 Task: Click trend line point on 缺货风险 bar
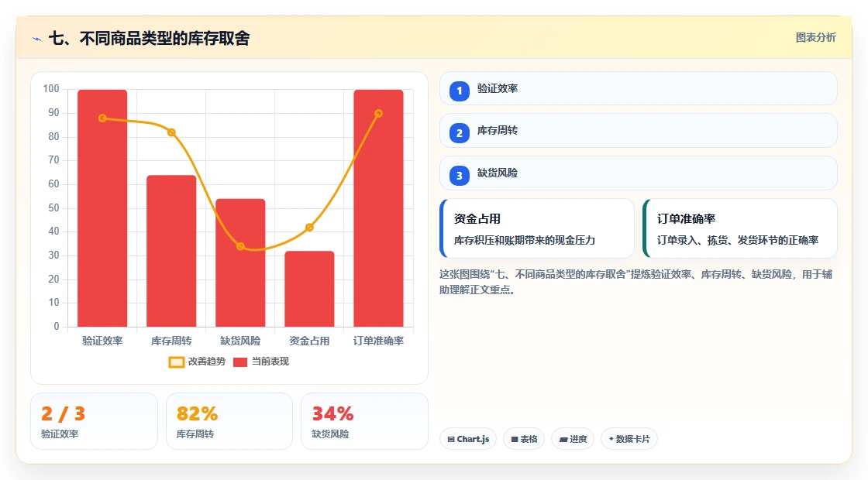click(x=240, y=247)
